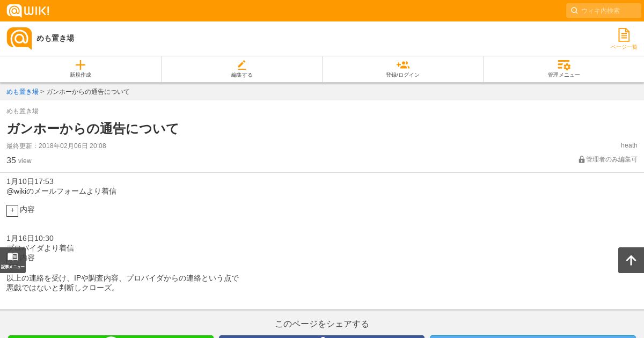
Task: Expand the + 内容 section
Action: (x=12, y=210)
